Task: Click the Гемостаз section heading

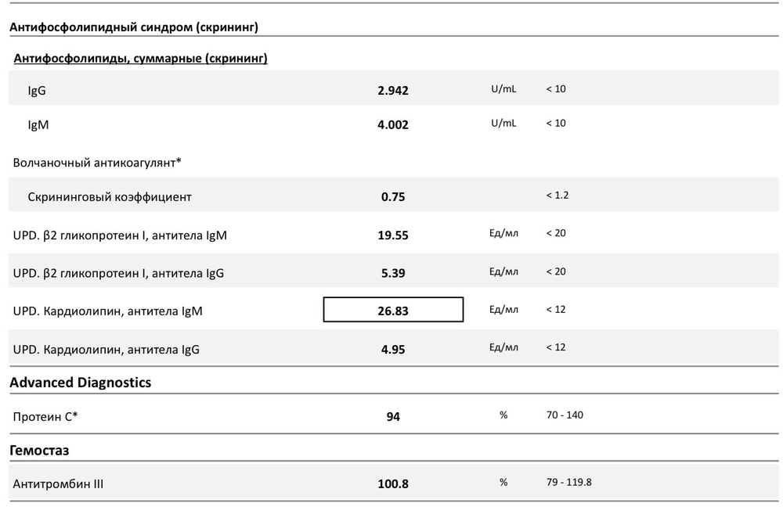Action: point(39,451)
